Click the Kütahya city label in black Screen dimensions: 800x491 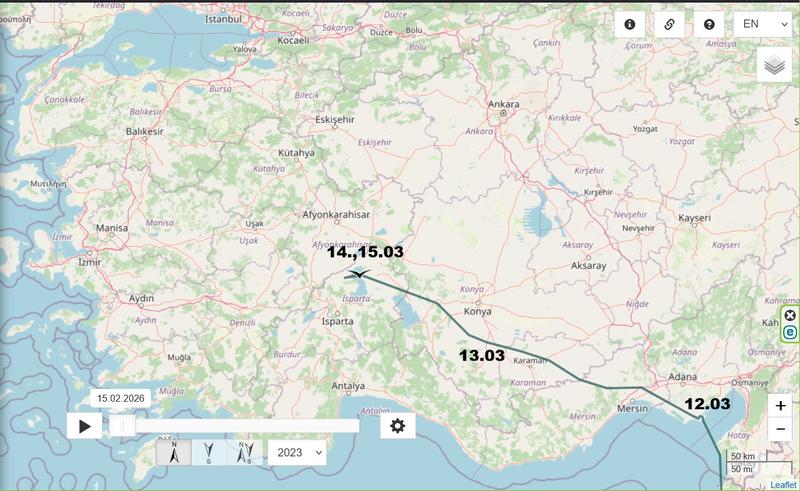[x=296, y=153]
